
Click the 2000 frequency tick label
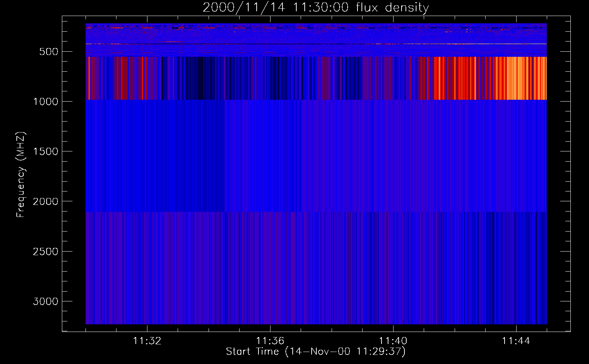(46, 201)
